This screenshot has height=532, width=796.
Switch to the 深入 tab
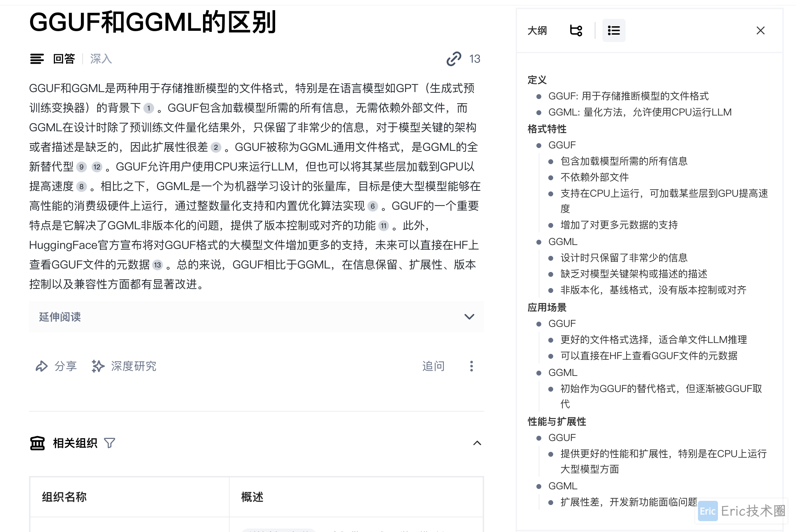(x=101, y=59)
